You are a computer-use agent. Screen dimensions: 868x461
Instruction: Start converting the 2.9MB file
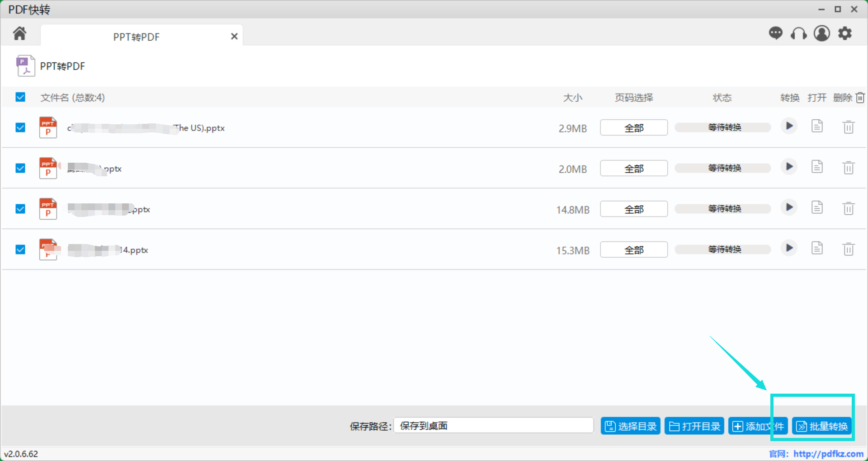click(x=789, y=126)
